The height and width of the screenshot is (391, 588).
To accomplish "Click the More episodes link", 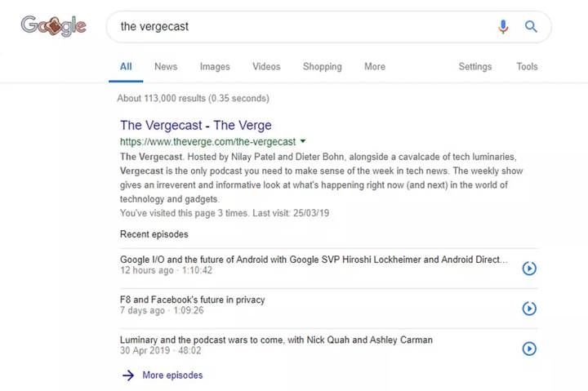I will [x=172, y=375].
